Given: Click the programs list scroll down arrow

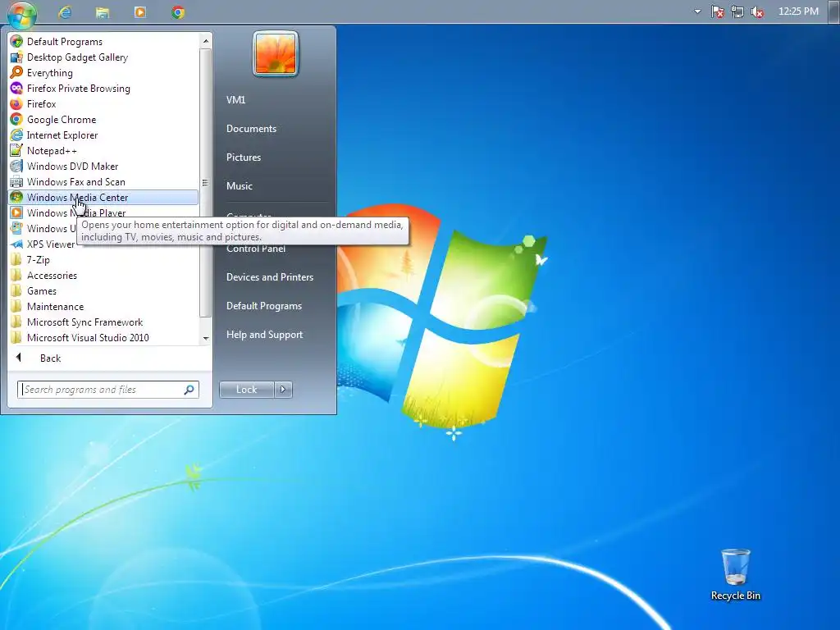Looking at the screenshot, I should [206, 338].
